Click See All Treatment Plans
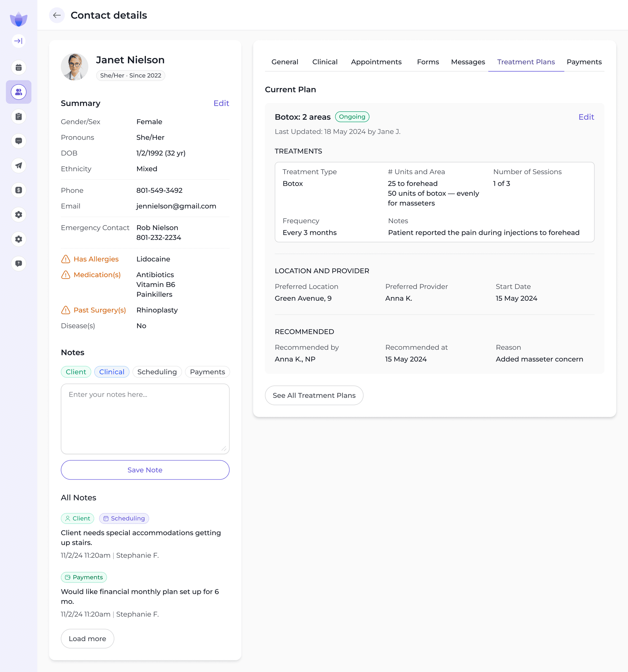This screenshot has width=628, height=672. (x=314, y=395)
